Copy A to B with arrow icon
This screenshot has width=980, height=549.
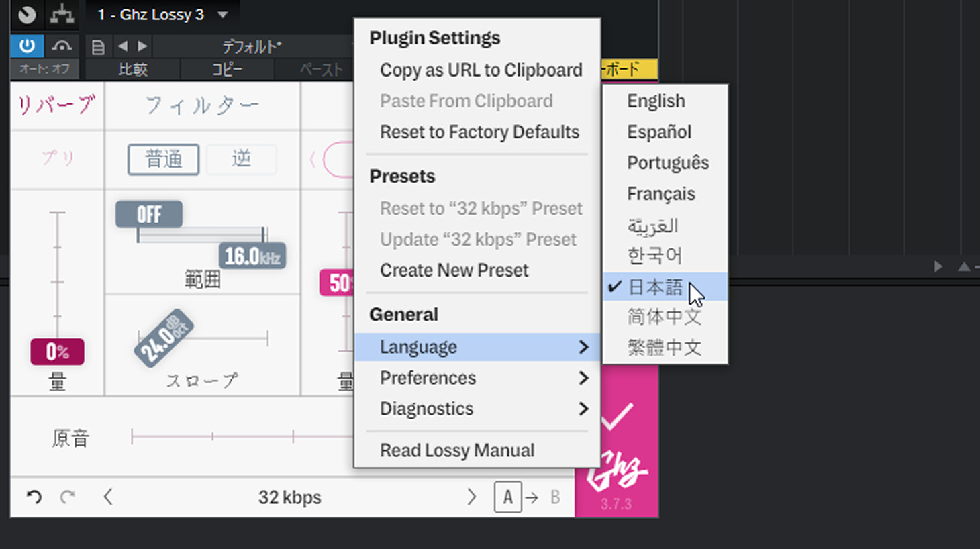[x=532, y=497]
